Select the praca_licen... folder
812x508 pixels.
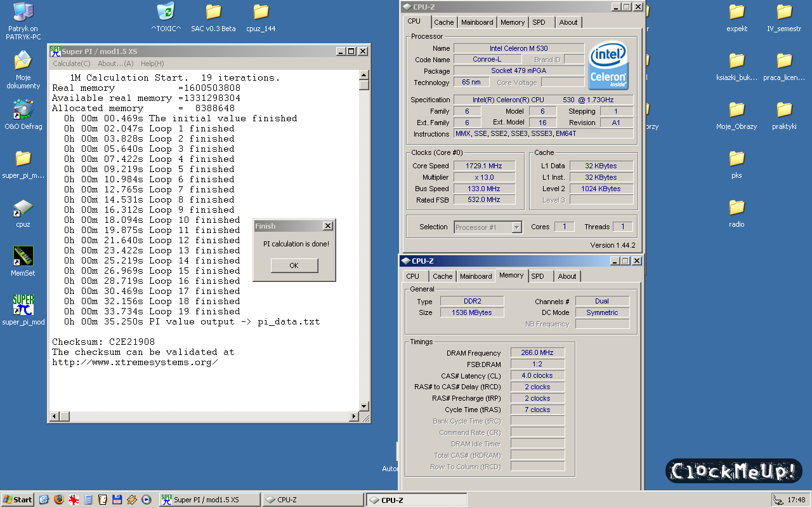click(784, 66)
